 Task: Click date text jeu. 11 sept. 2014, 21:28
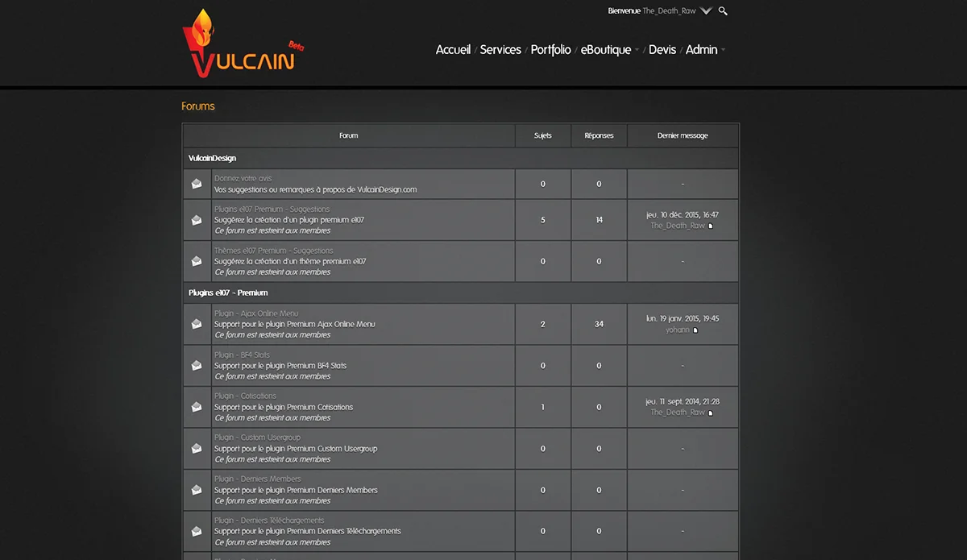point(683,401)
